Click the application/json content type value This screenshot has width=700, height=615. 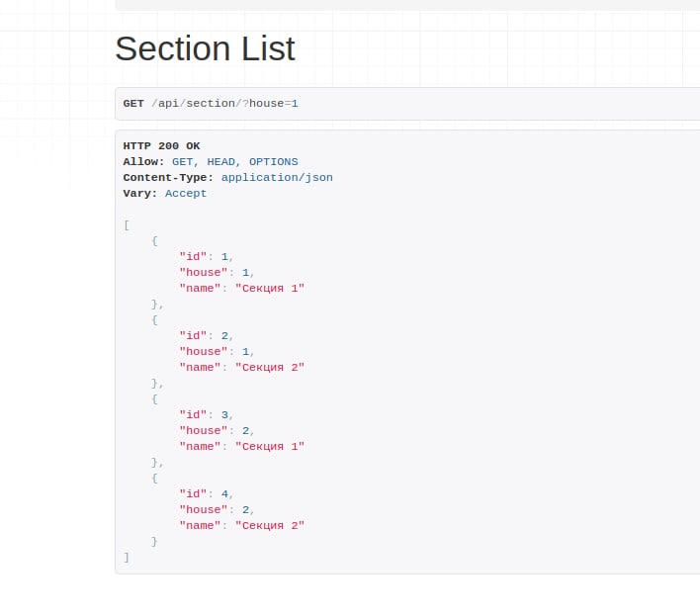coord(277,178)
